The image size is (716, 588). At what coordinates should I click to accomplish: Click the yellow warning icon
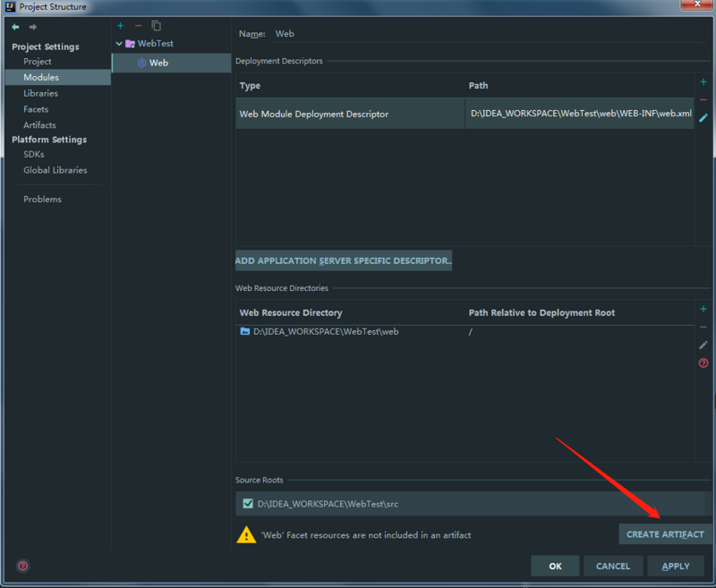[x=247, y=534]
